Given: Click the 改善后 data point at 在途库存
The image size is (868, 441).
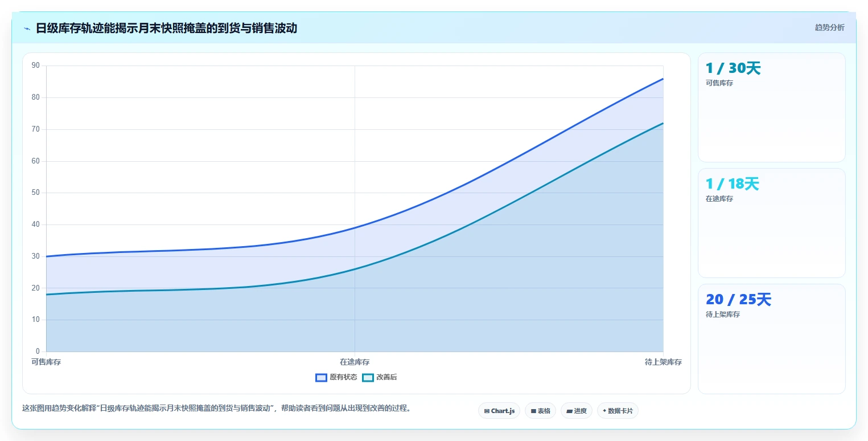Looking at the screenshot, I should [x=355, y=269].
